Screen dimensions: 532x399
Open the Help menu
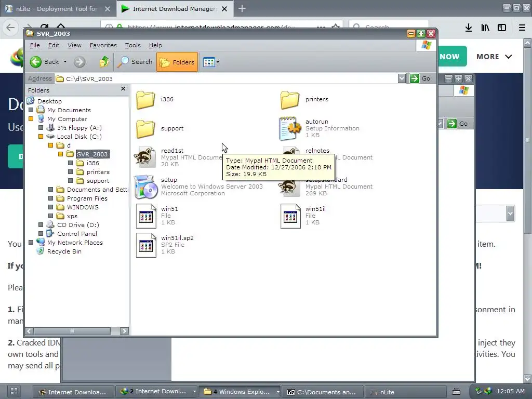click(x=155, y=46)
